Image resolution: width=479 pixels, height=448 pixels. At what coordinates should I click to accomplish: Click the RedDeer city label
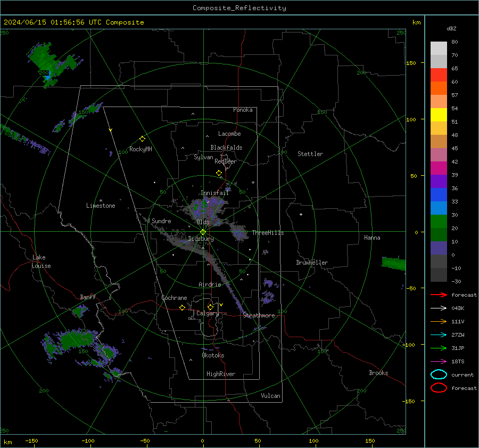(226, 161)
